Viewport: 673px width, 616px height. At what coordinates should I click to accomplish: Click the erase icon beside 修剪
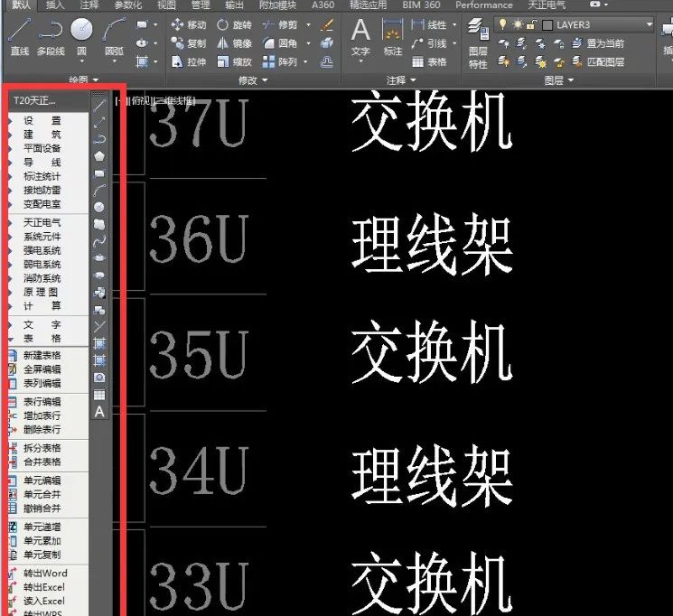pos(327,25)
